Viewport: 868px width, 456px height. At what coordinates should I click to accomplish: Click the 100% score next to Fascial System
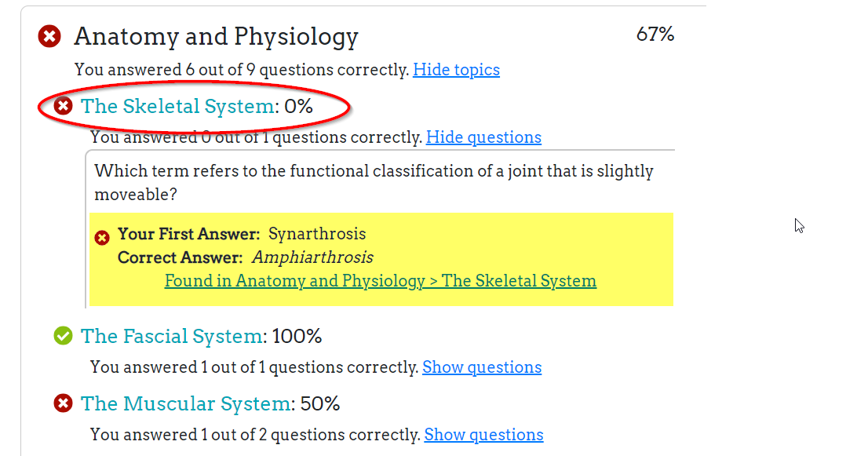(x=297, y=336)
